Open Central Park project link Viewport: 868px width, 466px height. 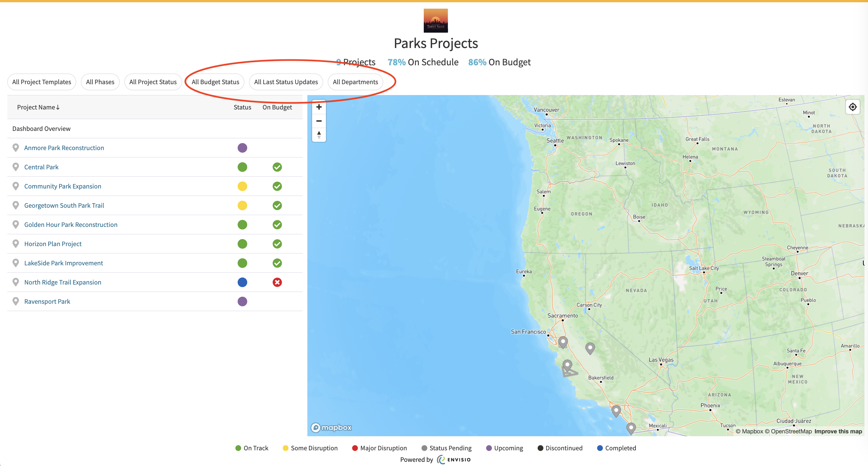tap(41, 167)
